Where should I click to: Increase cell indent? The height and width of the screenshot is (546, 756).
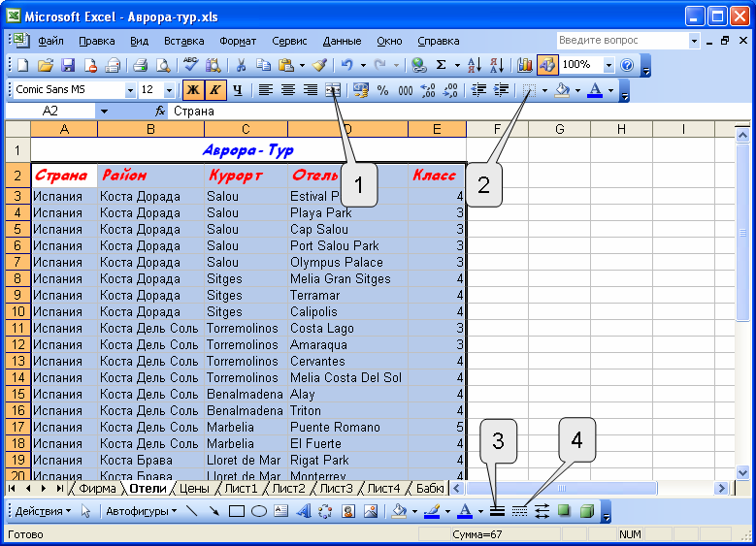[502, 89]
